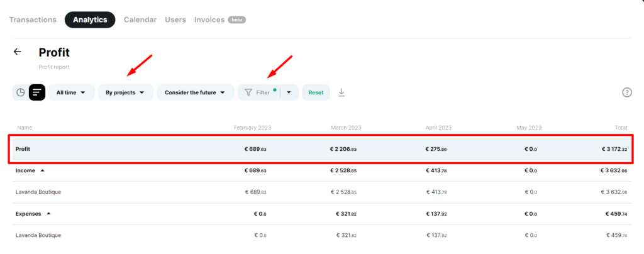Select the Analytics tab
Viewport: 644px width, 254px height.
pos(90,19)
